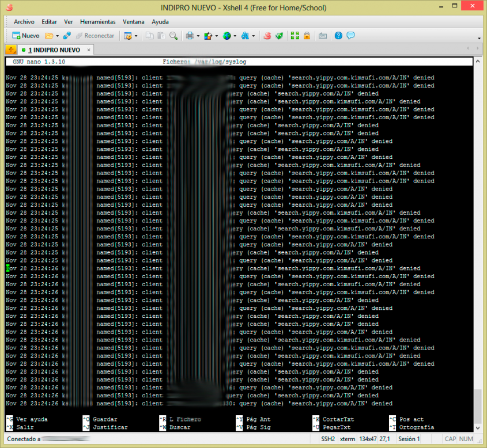This screenshot has height=448, width=487.
Task: Expand the encoding globe dropdown arrow
Action: 235,36
